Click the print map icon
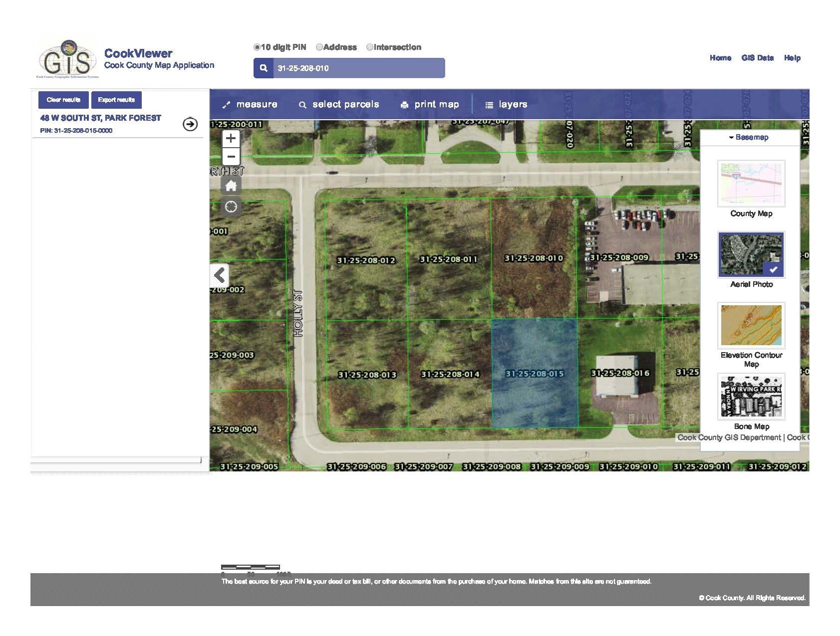840x636 pixels. 404,104
